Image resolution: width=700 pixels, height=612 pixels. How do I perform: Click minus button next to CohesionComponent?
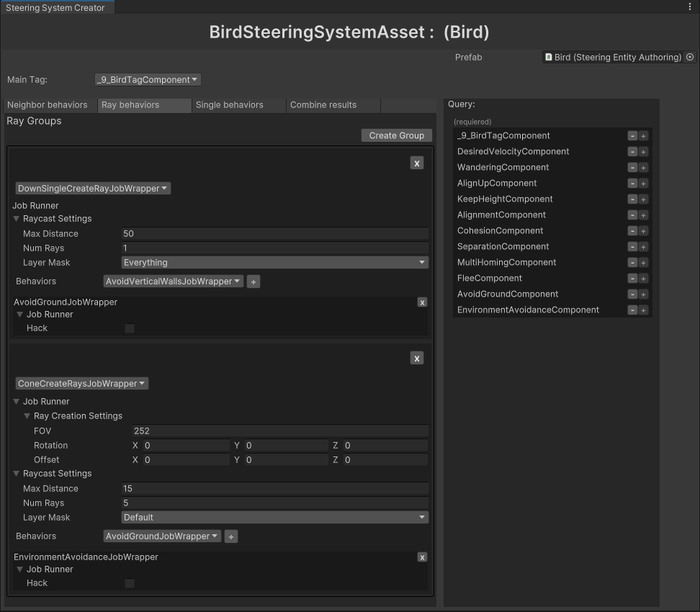(x=632, y=231)
